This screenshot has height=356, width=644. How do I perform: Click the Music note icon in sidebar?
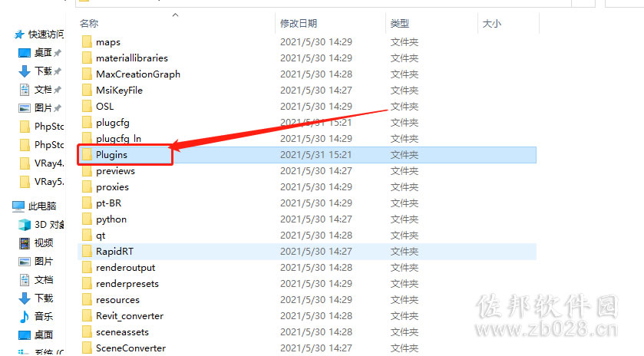(x=25, y=317)
